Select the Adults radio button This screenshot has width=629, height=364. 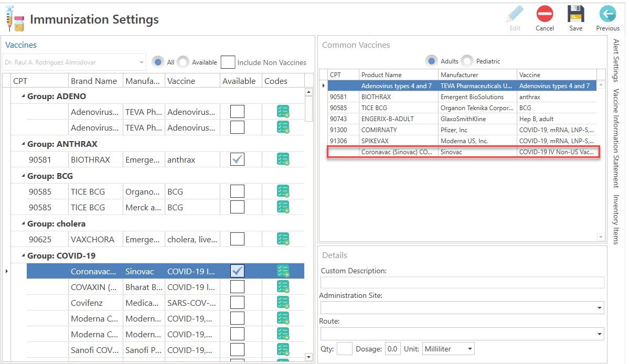click(431, 61)
